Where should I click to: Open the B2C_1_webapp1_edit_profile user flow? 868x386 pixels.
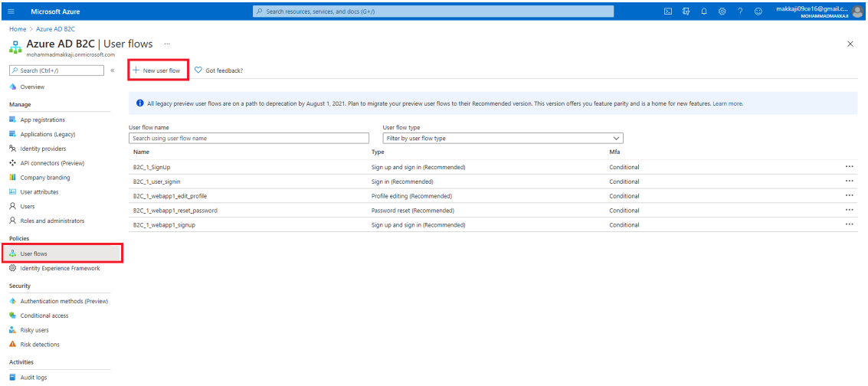[169, 196]
